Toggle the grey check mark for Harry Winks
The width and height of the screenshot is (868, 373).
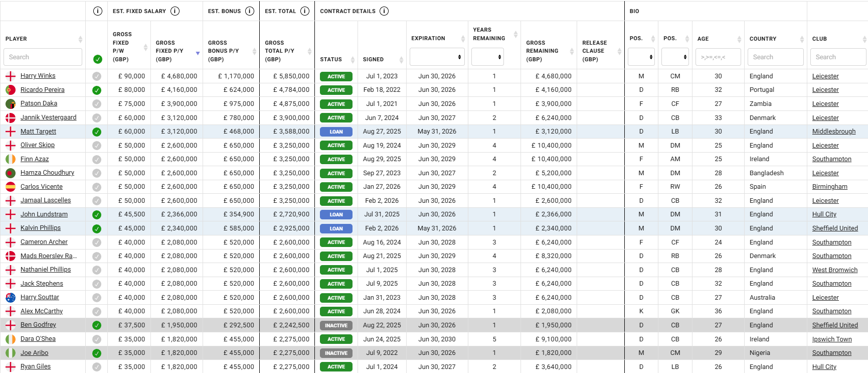[x=97, y=76]
